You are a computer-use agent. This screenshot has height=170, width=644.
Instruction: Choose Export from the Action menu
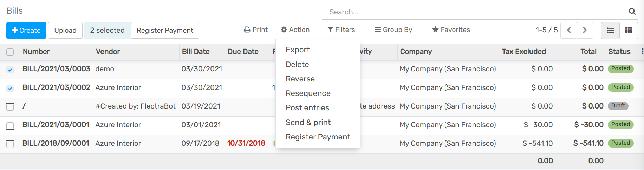(298, 50)
